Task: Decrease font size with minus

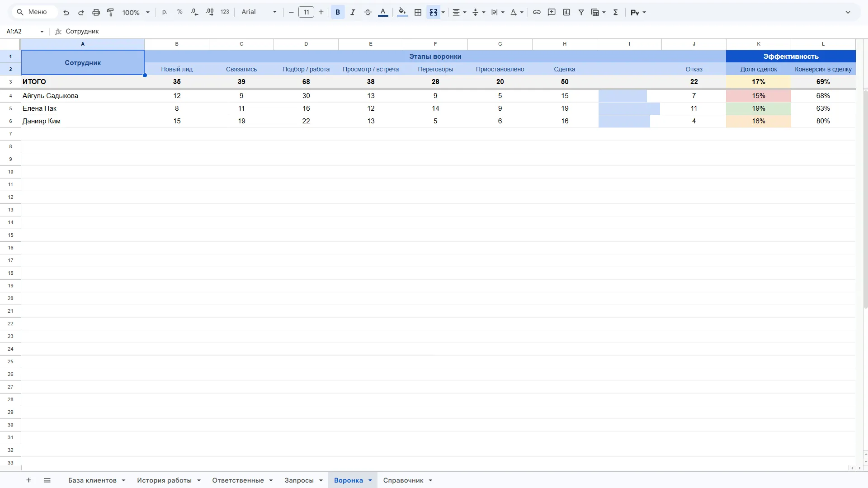Action: click(291, 12)
